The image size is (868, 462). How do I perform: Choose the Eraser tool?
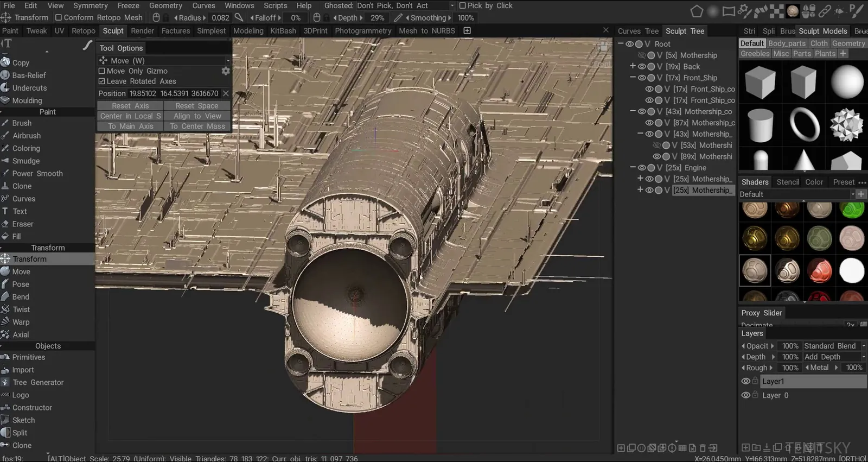click(23, 224)
